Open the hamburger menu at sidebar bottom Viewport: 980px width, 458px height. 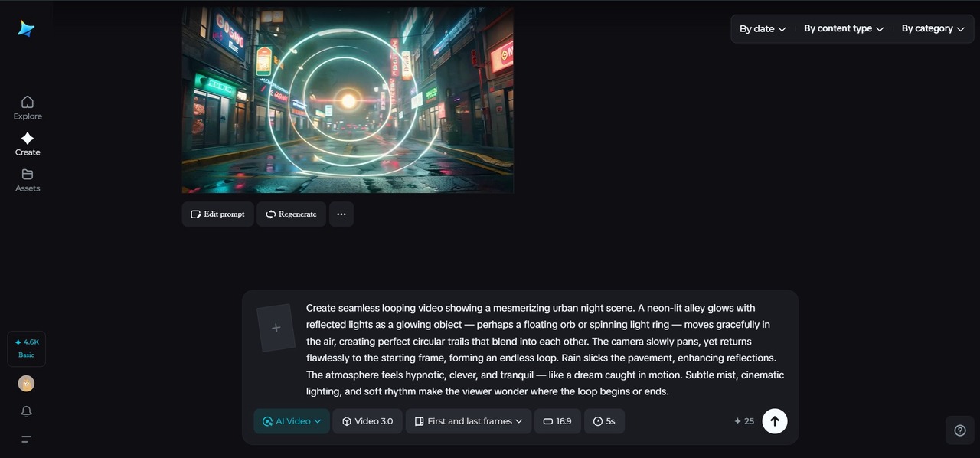[26, 439]
